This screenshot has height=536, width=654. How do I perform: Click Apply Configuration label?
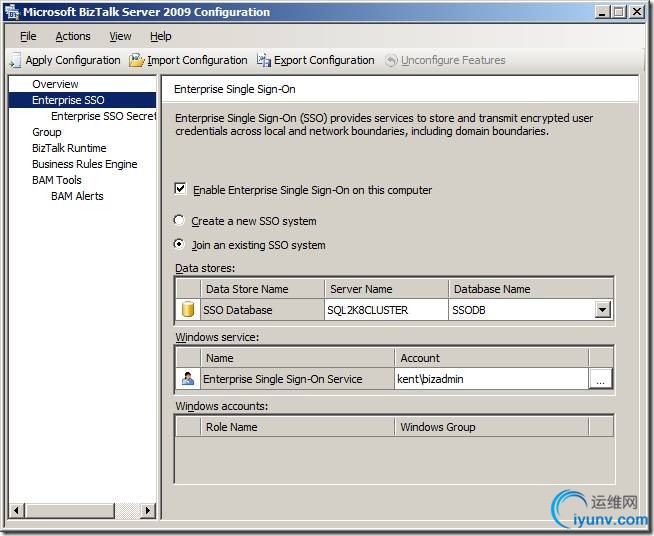point(73,60)
